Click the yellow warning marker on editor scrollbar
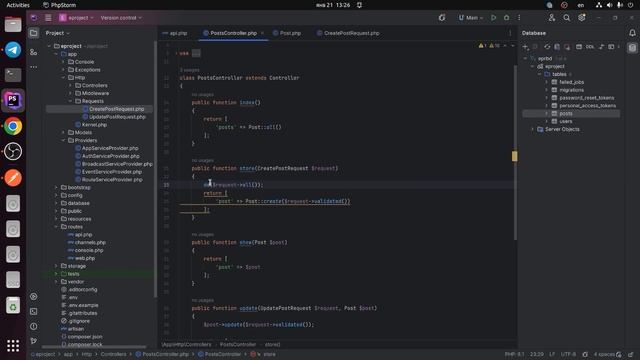Viewport: 640px width, 360px height. 515,156
